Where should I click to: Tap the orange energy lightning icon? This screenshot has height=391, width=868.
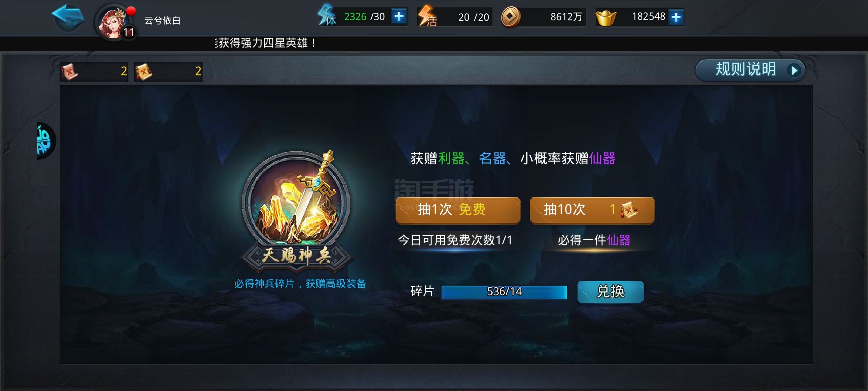427,16
